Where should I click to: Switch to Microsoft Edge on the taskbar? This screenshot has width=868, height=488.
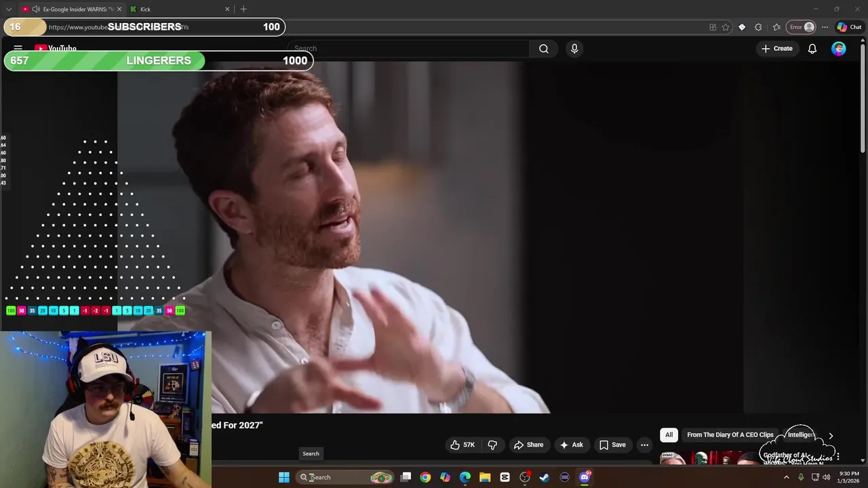465,477
